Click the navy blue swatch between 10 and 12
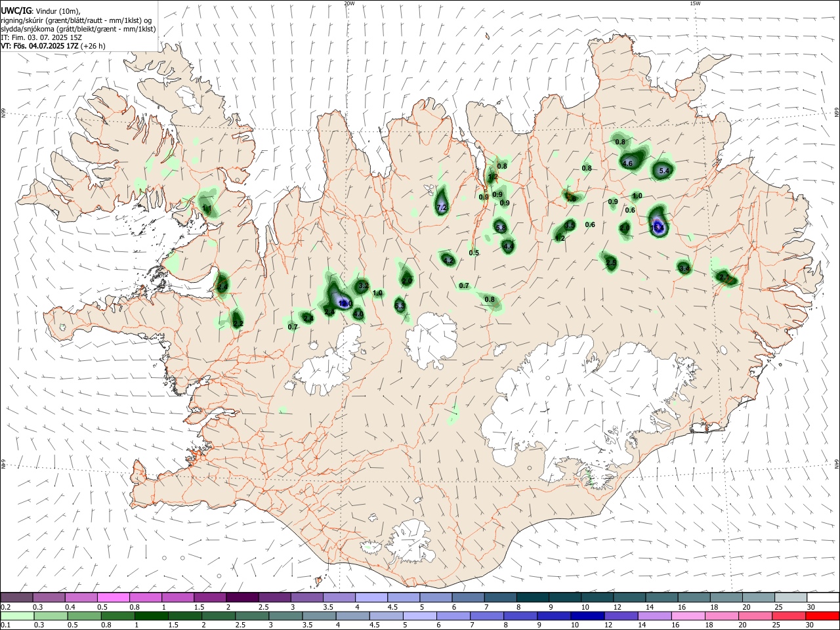 pyautogui.click(x=586, y=616)
